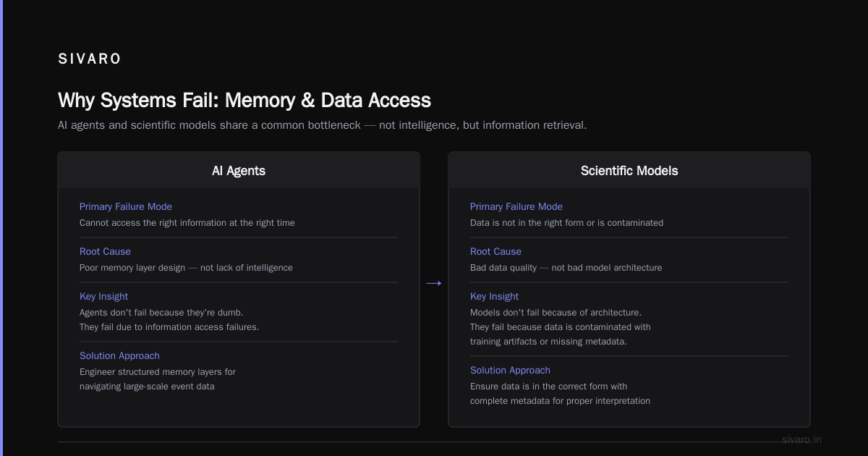Click text about bad data quality
This screenshot has width=868, height=456.
[x=566, y=267]
